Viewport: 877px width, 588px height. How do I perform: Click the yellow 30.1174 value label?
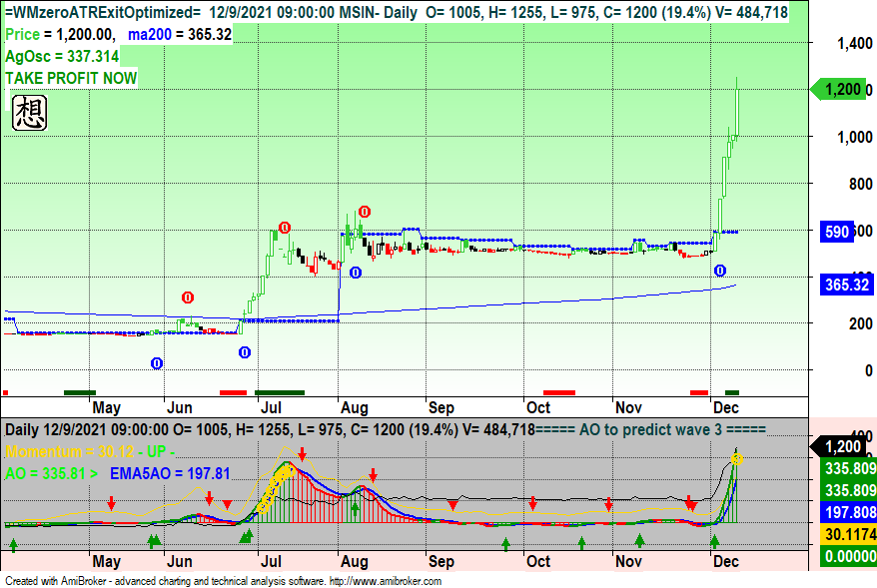click(x=850, y=534)
